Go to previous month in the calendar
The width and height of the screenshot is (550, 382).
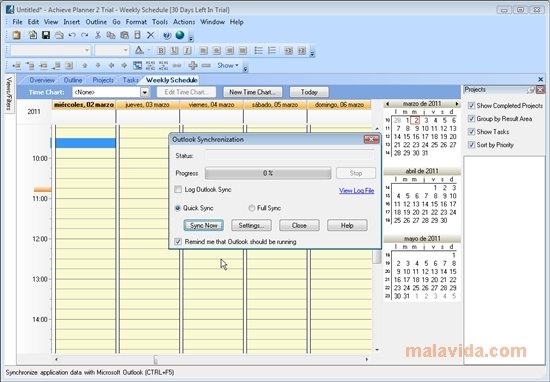click(387, 104)
